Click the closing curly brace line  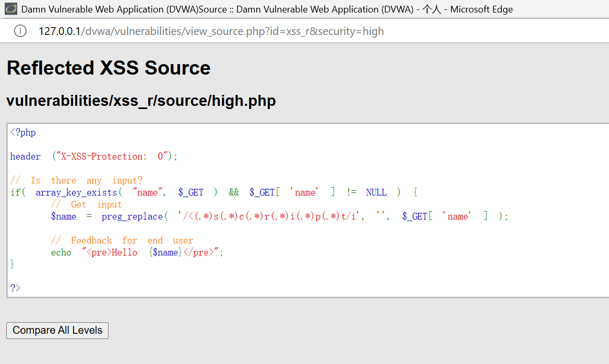(x=12, y=264)
